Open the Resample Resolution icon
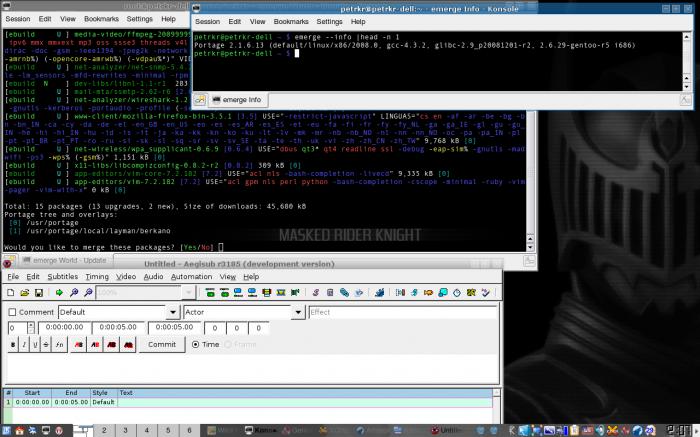Screen dimensions: 700x437 pyautogui.click(x=443, y=292)
